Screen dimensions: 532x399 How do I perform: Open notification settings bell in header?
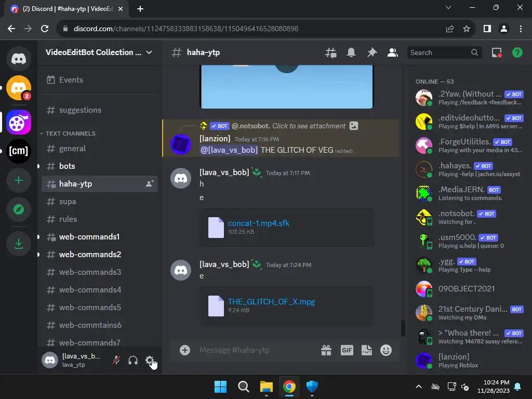(351, 52)
